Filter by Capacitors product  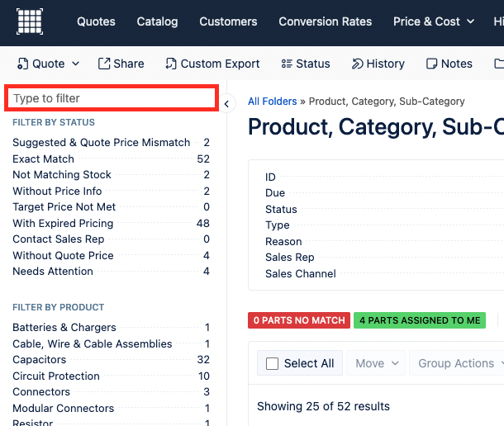point(111,359)
